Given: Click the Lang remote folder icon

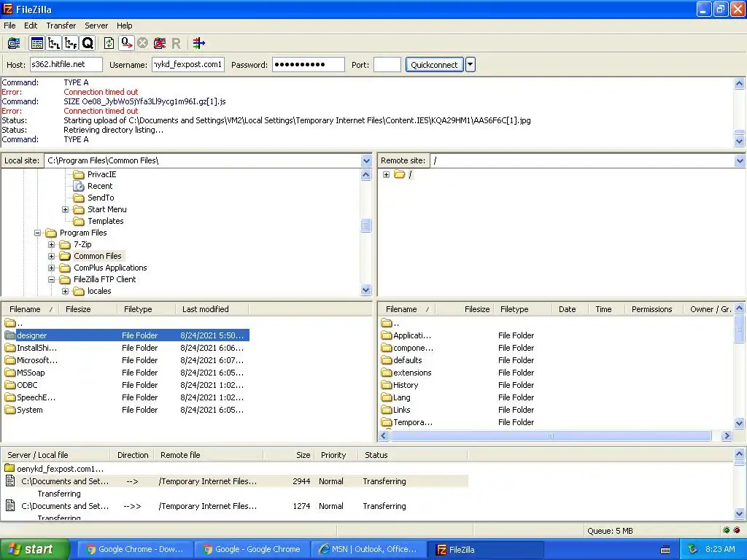Looking at the screenshot, I should point(387,397).
